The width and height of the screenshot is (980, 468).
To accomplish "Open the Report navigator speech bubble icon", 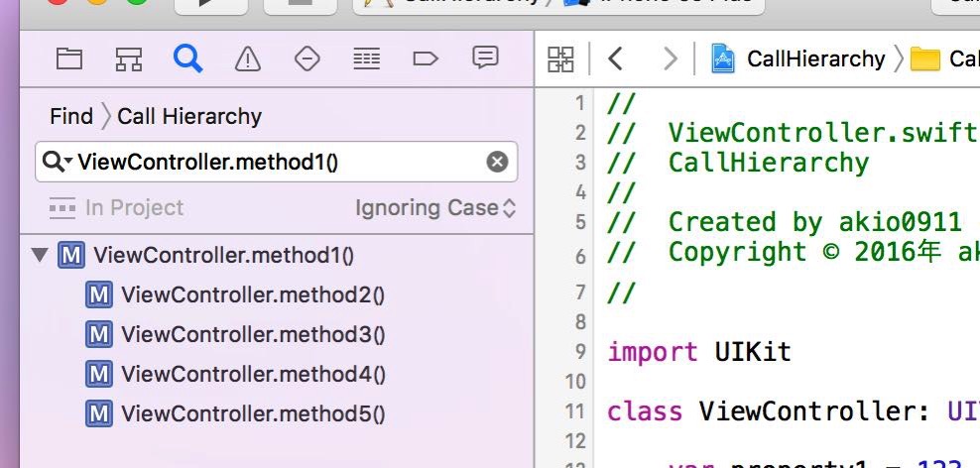I will point(485,58).
